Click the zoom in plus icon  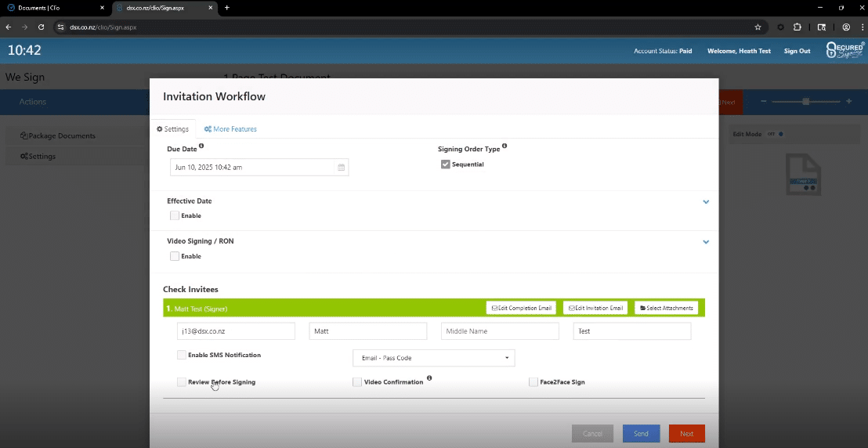tap(848, 101)
